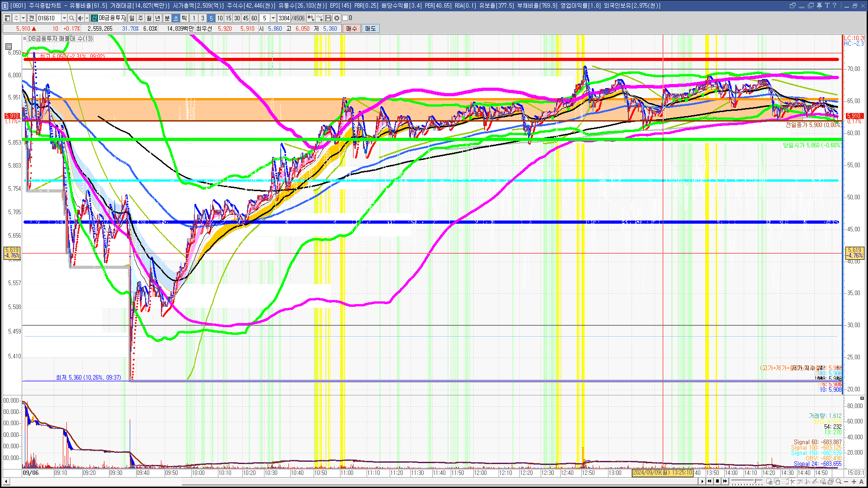Toggle the 분 (minute) chart period
Image resolution: width=868 pixels, height=488 pixels.
pyautogui.click(x=167, y=18)
